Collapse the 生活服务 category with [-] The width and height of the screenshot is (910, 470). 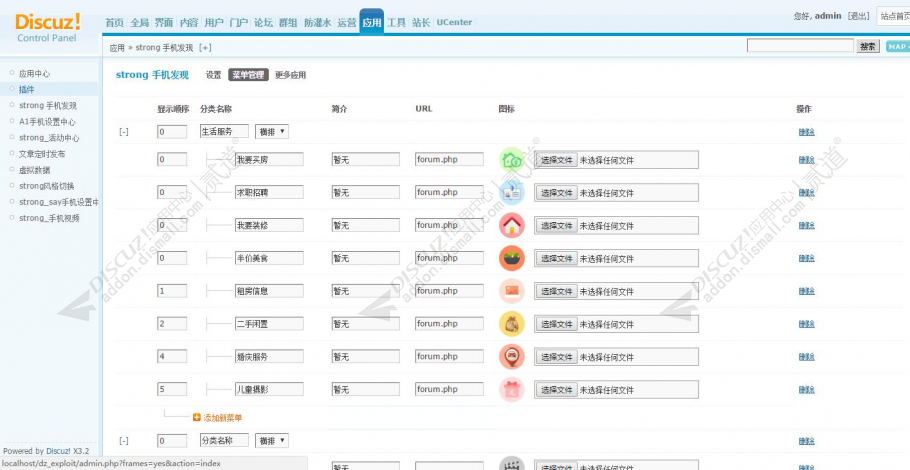pos(124,132)
